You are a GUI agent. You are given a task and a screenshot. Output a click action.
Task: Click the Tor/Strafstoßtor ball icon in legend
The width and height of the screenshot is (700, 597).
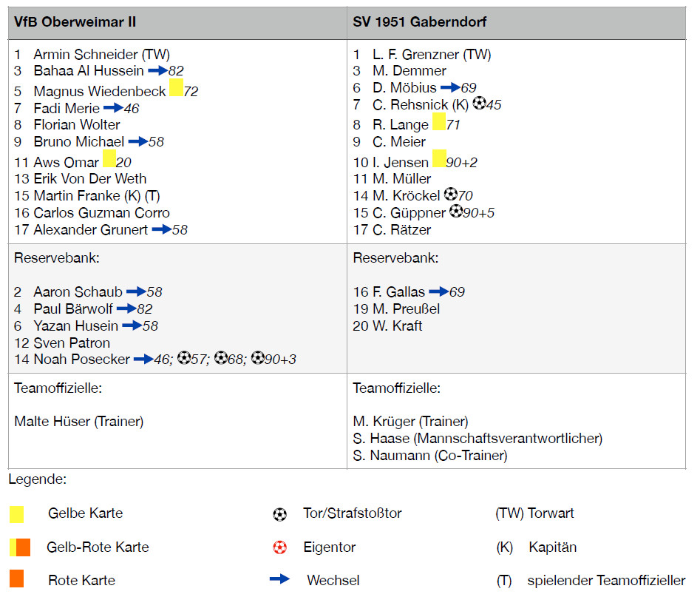tap(279, 513)
